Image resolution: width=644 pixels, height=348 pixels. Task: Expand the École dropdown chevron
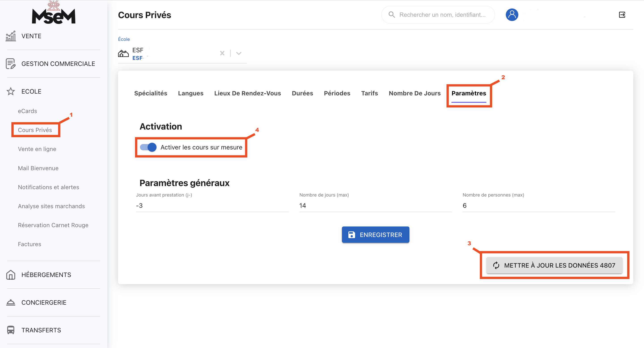point(239,53)
